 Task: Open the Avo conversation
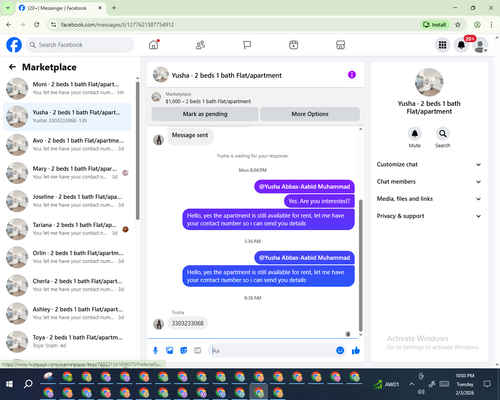tap(67, 145)
